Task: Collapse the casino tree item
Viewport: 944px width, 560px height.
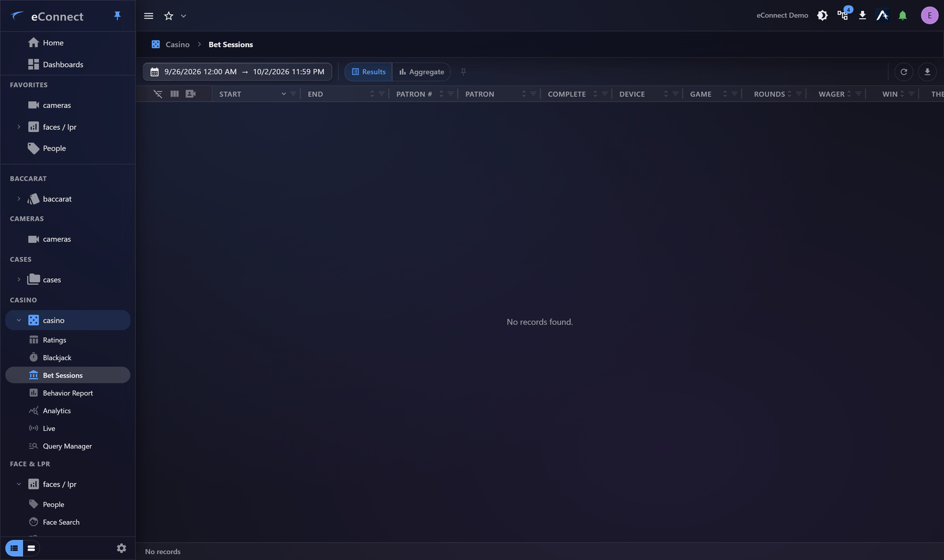Action: tap(19, 320)
